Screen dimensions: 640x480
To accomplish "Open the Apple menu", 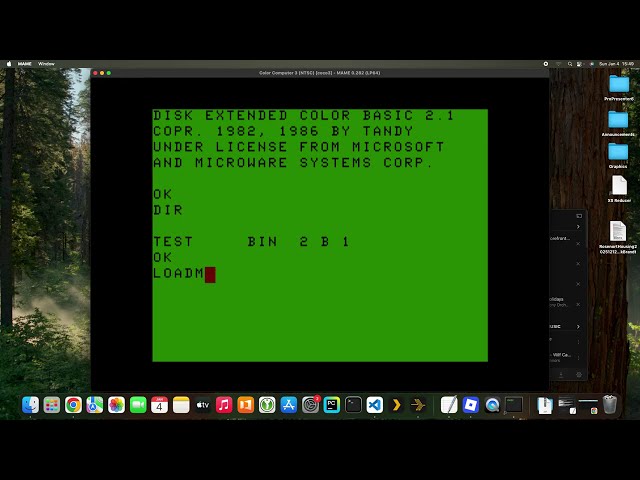I will point(9,64).
